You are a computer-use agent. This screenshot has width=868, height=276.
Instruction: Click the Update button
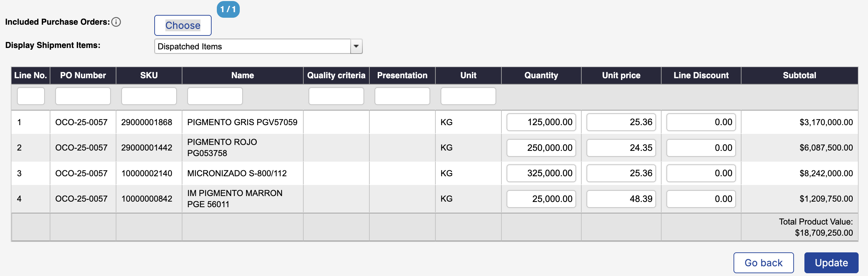[x=831, y=263]
